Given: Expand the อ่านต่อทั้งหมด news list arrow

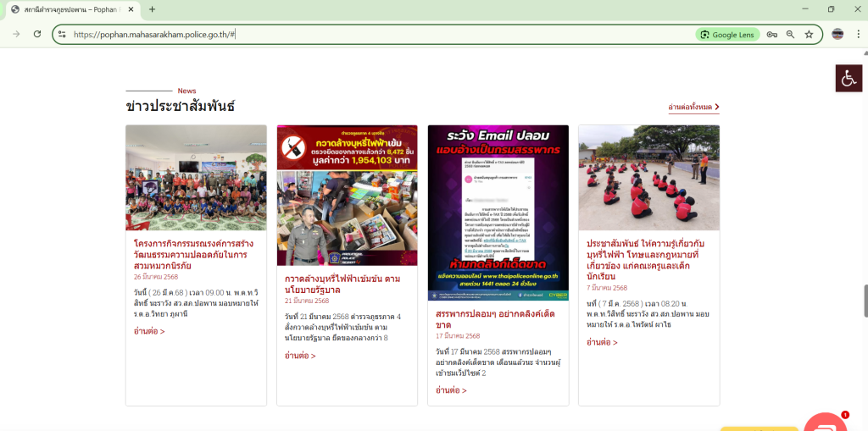Looking at the screenshot, I should point(716,108).
